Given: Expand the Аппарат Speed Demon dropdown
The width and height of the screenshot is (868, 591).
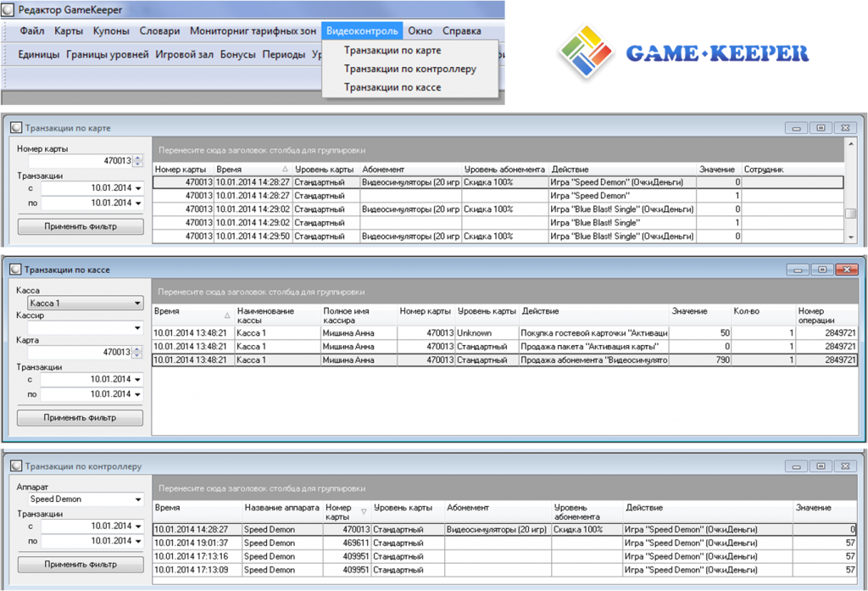Looking at the screenshot, I should [138, 499].
